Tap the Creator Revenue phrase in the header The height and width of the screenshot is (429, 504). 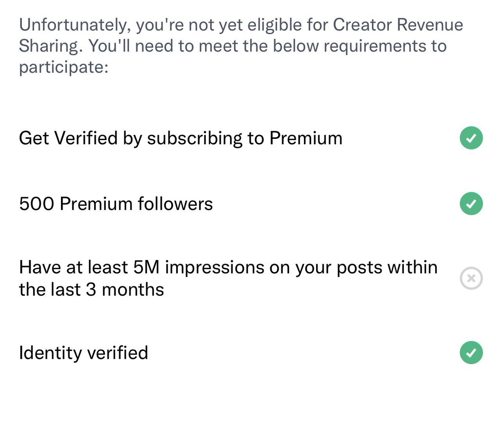coord(398,25)
